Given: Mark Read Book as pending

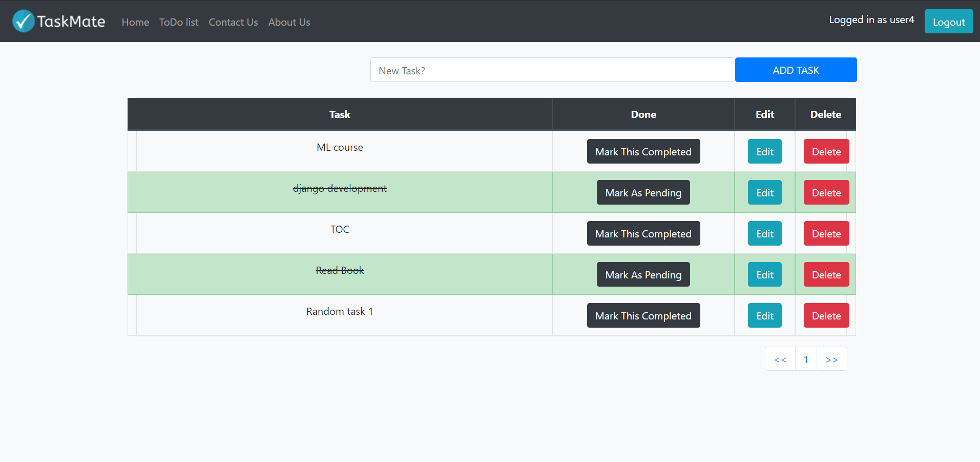Looking at the screenshot, I should click(643, 274).
